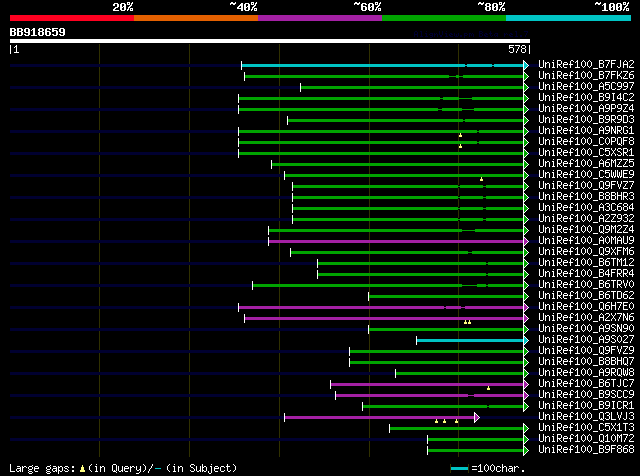Click the UniRef100_B6TD62 label
640x476 pixels.
586,296
